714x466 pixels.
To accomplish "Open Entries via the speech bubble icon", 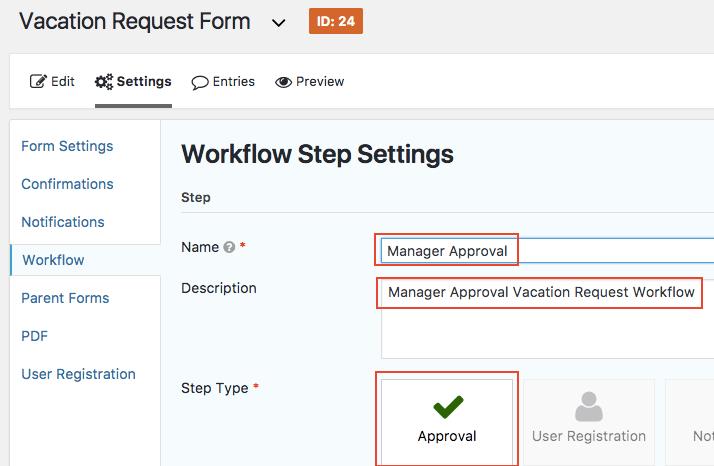I will click(200, 82).
